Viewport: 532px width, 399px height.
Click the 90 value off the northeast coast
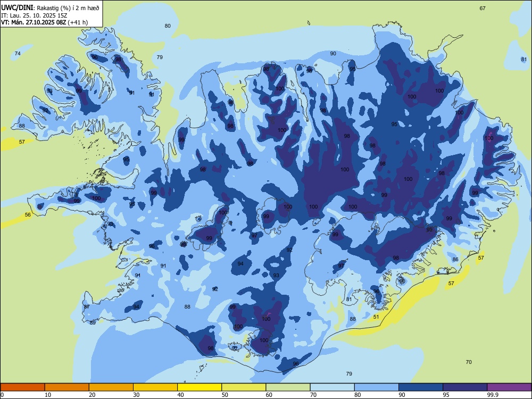(x=333, y=53)
